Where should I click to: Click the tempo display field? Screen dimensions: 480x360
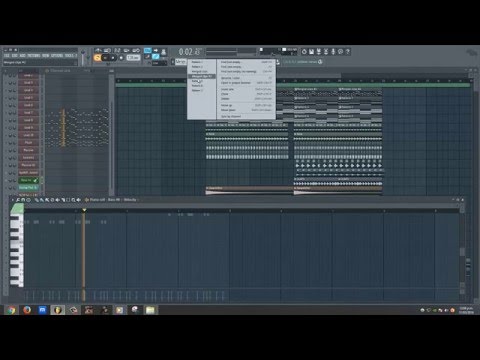click(133, 58)
